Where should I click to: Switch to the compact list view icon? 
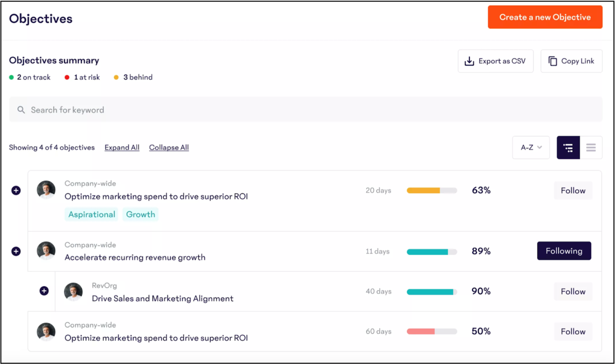coord(591,147)
